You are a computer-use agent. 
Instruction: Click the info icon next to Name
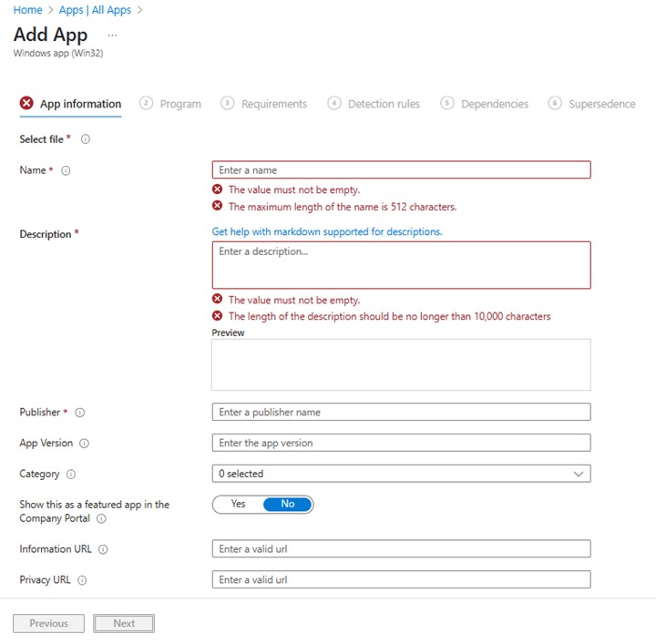[66, 170]
